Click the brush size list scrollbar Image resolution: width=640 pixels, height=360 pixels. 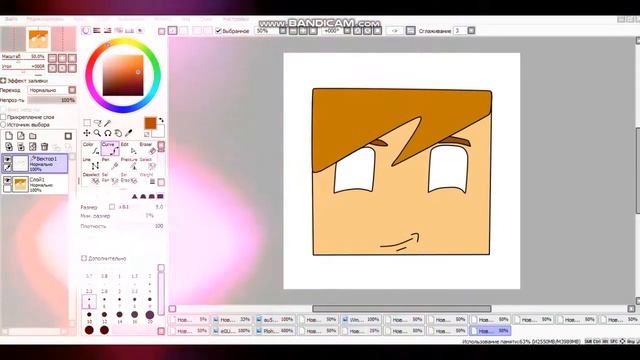click(161, 294)
